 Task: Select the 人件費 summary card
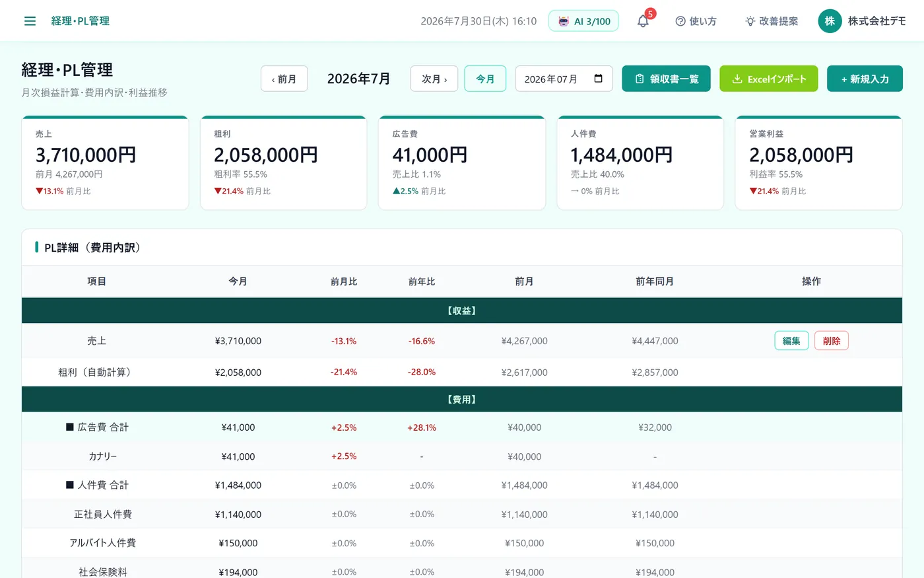pos(640,163)
